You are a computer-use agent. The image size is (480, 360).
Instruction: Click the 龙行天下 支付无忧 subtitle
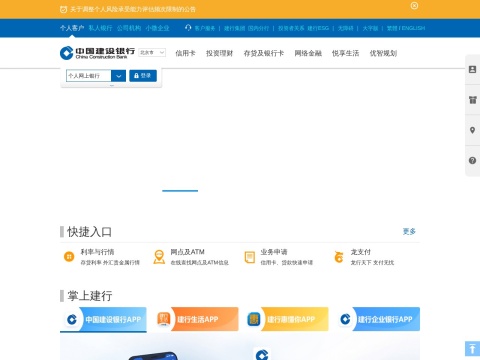point(372,263)
